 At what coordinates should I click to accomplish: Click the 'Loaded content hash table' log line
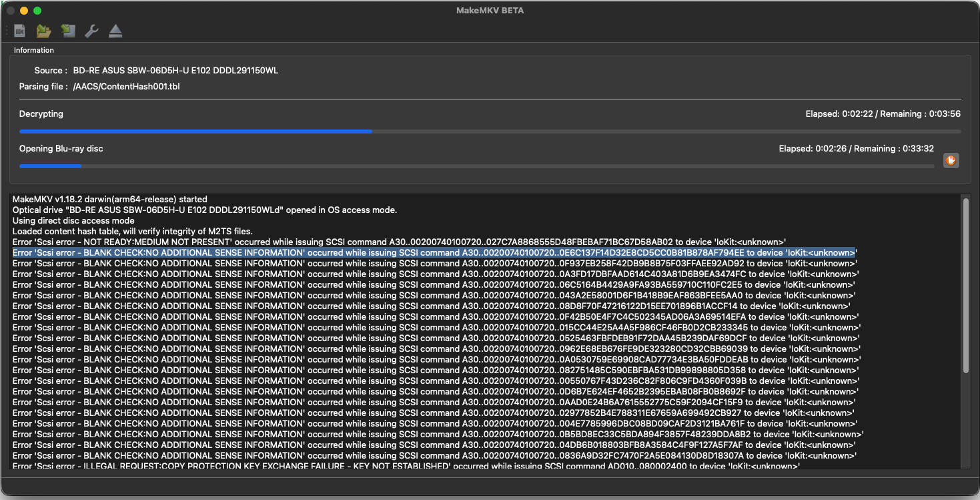132,231
